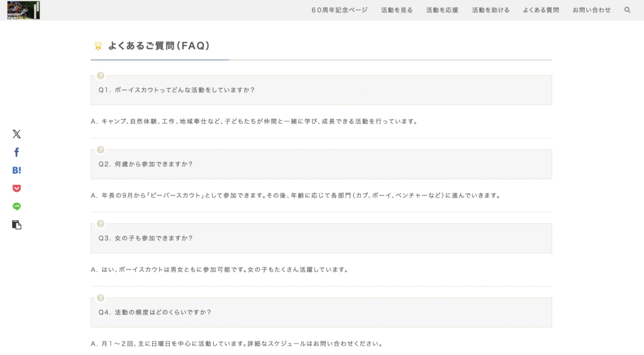Image resolution: width=644 pixels, height=355 pixels.
Task: Bookmark page with Hatena B! icon
Action: pos(16,170)
